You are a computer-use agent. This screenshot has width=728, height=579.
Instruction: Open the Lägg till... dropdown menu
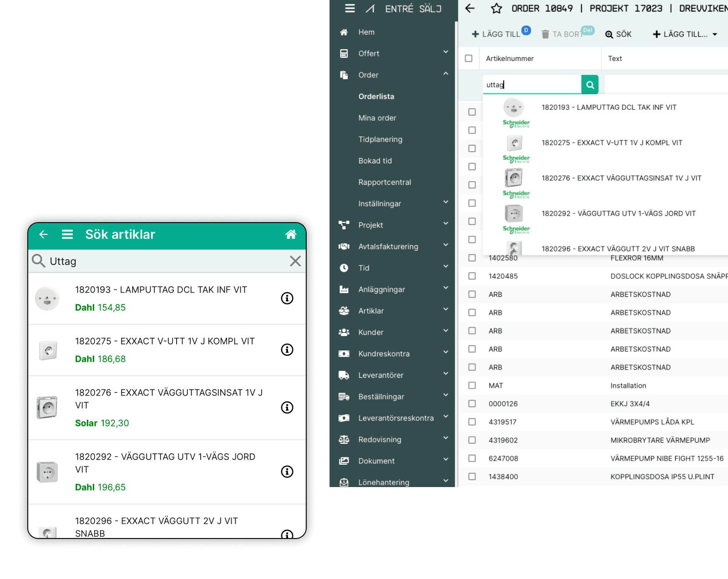685,34
